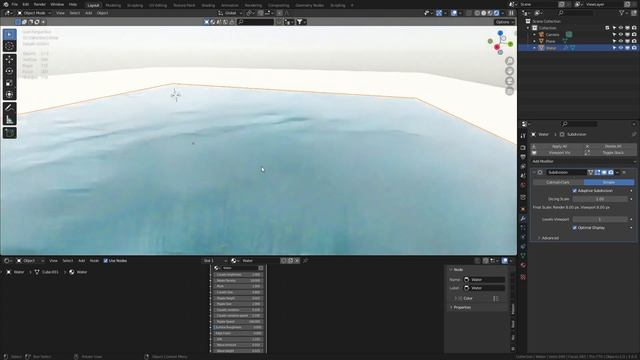Click the outliner search field
640x360 pixels.
[x=576, y=13]
